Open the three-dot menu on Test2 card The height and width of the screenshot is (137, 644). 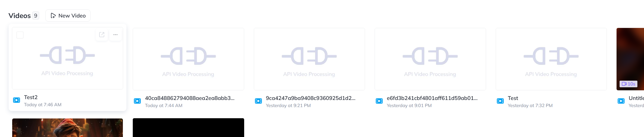[115, 35]
